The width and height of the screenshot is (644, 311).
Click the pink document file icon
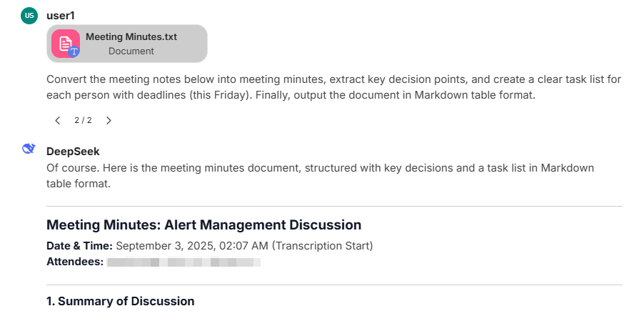tap(64, 42)
